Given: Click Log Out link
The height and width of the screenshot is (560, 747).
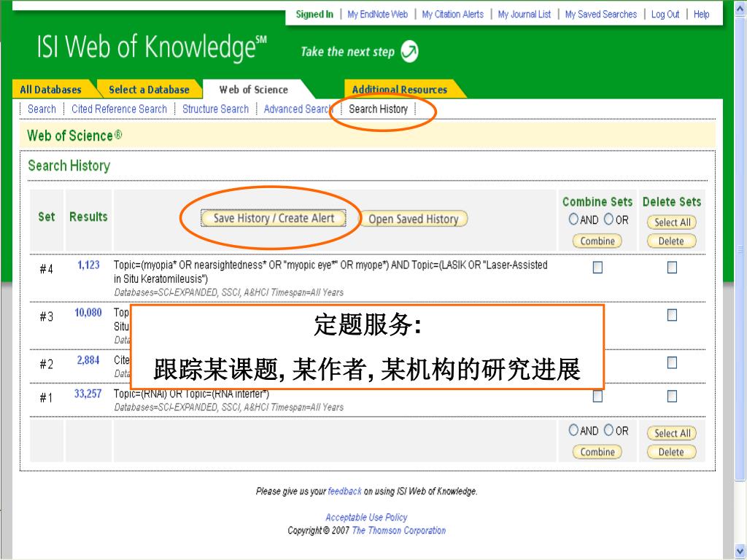Looking at the screenshot, I should coord(665,15).
